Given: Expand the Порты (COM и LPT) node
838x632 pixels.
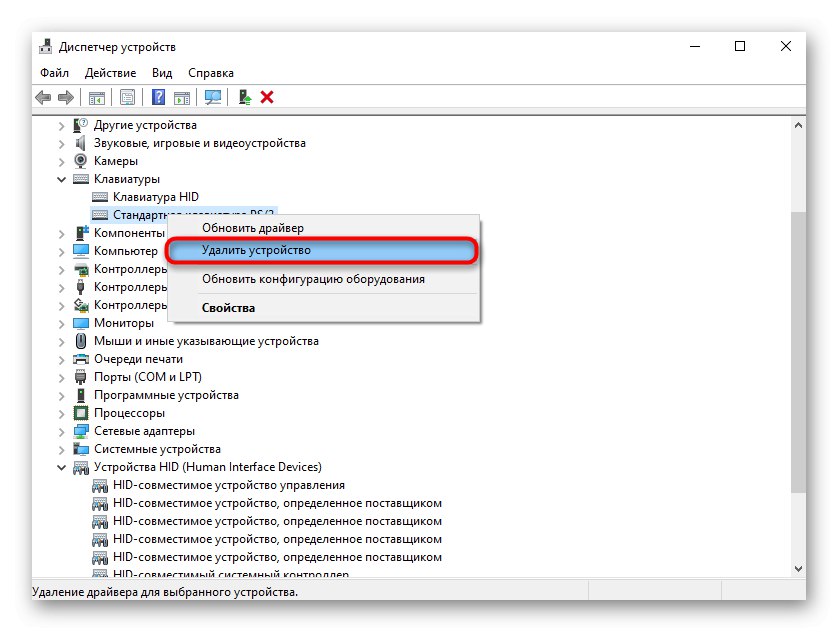Looking at the screenshot, I should point(61,378).
